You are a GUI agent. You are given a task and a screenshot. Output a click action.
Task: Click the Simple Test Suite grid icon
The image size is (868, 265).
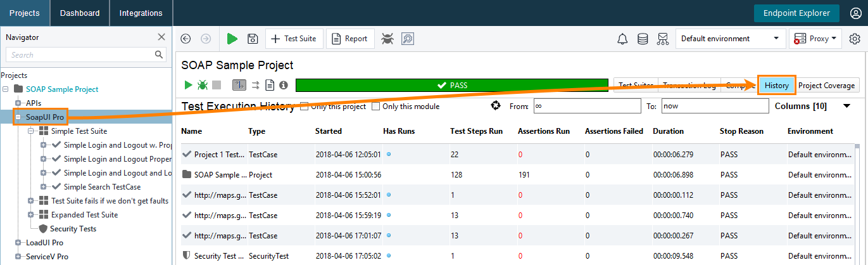pyautogui.click(x=44, y=131)
